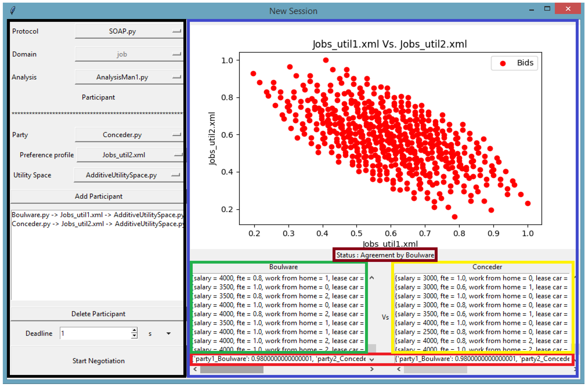Decrease deadline with spinner down arrow
The height and width of the screenshot is (387, 588).
pyautogui.click(x=134, y=336)
